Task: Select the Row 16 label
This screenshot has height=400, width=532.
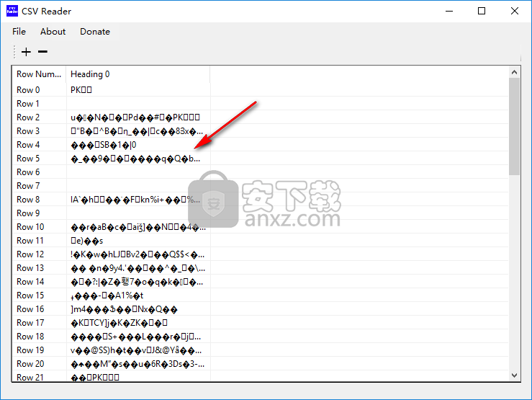Action: tap(30, 309)
